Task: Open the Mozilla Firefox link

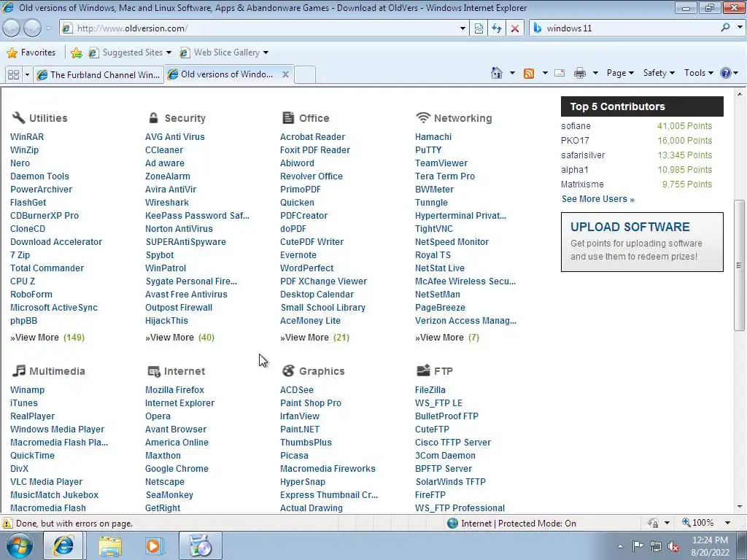Action: [x=174, y=389]
